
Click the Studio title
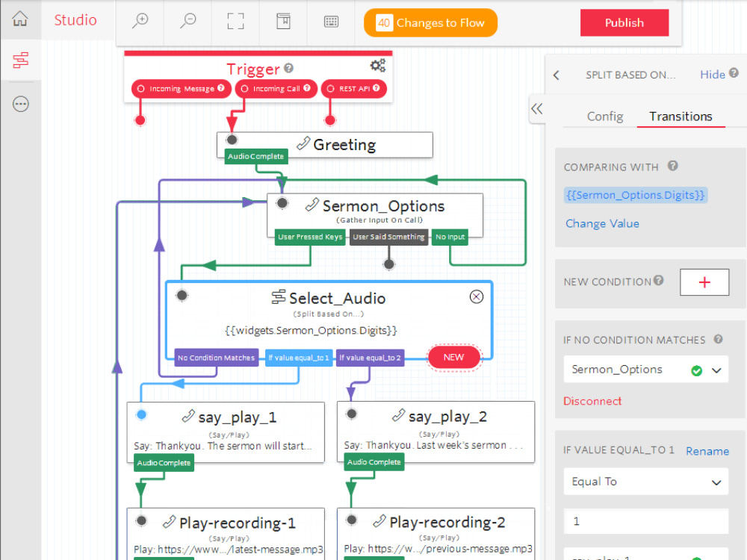tap(75, 20)
